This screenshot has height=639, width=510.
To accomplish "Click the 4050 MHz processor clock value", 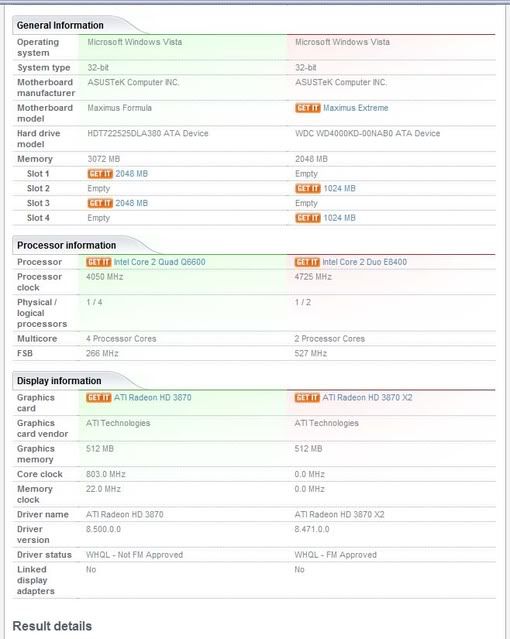I will (x=104, y=277).
